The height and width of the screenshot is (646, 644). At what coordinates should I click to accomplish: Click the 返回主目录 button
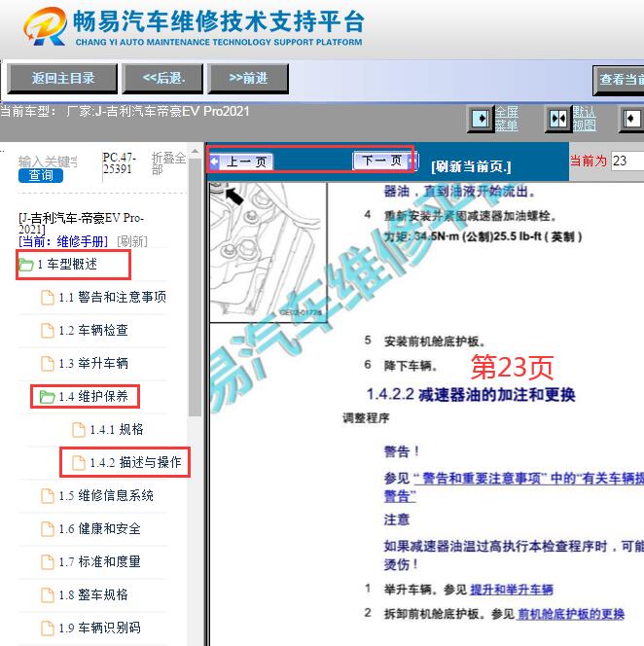point(62,78)
